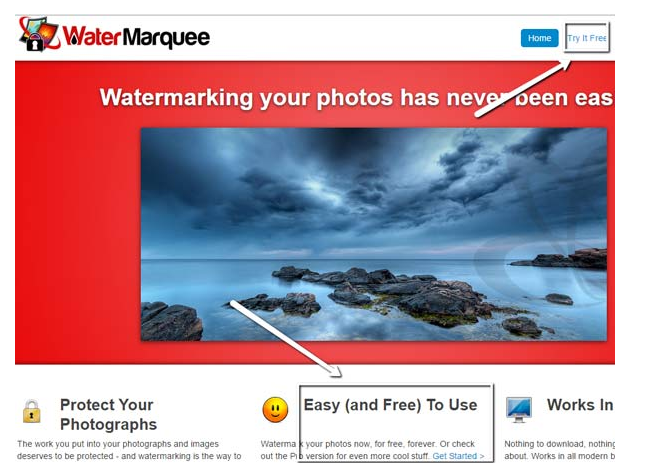Open the Try It Free link
The height and width of the screenshot is (473, 657).
(587, 38)
